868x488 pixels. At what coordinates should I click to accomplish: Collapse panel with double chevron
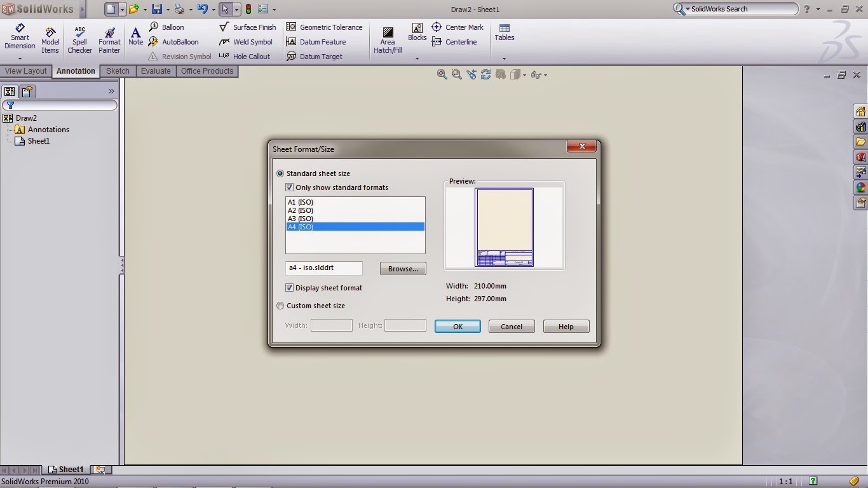tap(111, 91)
